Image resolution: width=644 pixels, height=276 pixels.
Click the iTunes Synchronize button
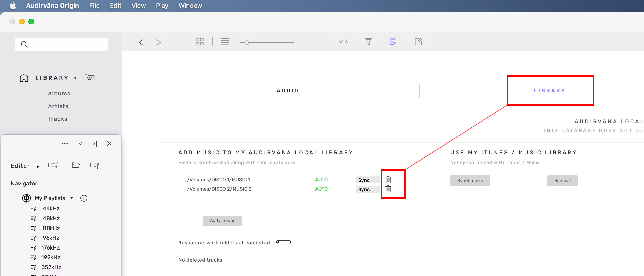[470, 181]
